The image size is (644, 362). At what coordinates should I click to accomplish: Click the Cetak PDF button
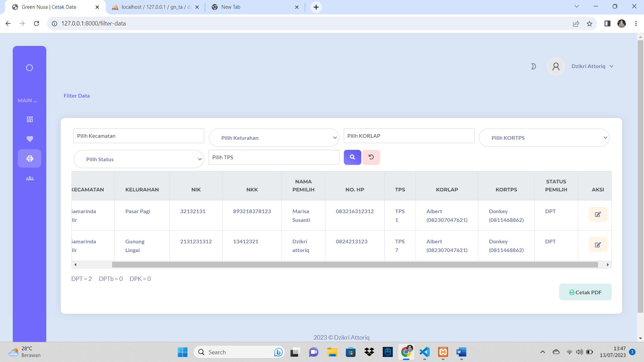click(x=585, y=292)
